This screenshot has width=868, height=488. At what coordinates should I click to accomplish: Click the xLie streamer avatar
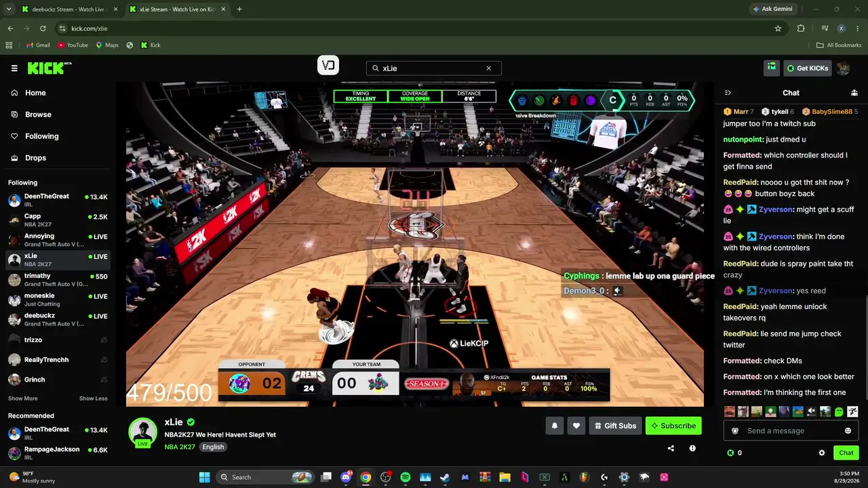click(x=142, y=432)
